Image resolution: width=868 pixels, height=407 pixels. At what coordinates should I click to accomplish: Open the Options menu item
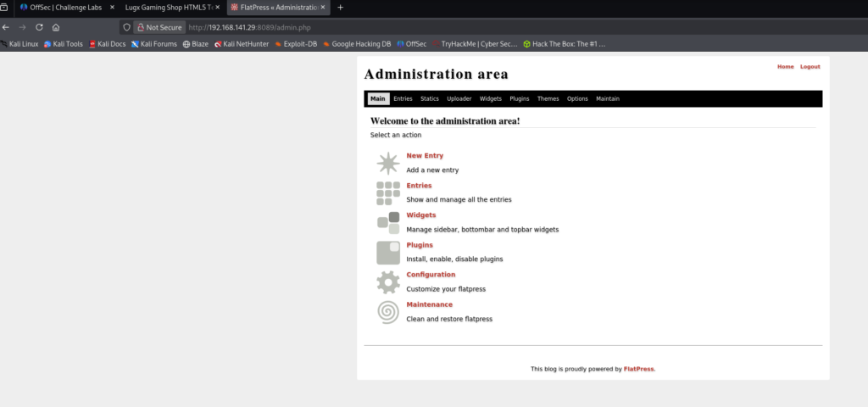coord(577,99)
